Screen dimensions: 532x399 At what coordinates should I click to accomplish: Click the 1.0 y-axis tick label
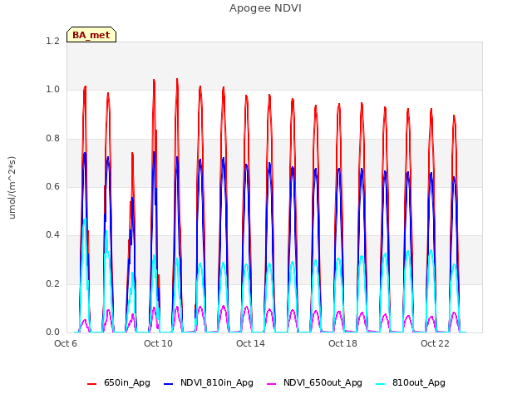52,90
